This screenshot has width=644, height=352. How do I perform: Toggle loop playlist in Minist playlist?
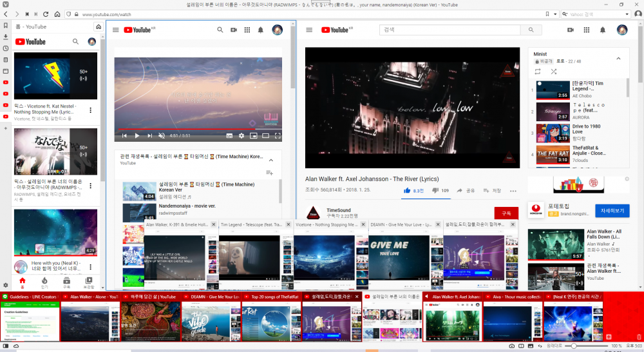(x=538, y=72)
